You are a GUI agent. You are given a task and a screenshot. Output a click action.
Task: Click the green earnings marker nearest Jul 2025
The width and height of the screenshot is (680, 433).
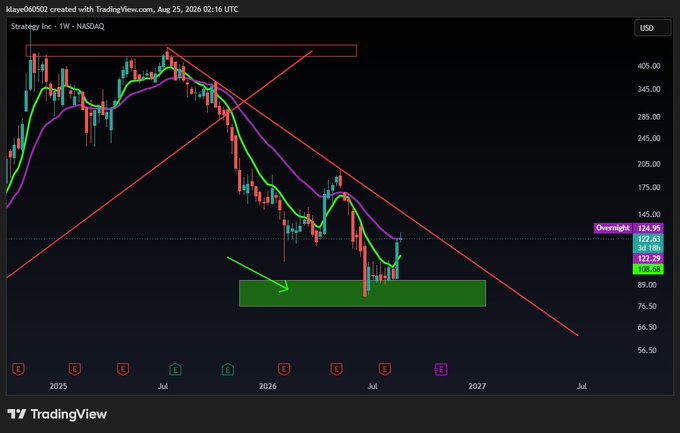pyautogui.click(x=175, y=369)
